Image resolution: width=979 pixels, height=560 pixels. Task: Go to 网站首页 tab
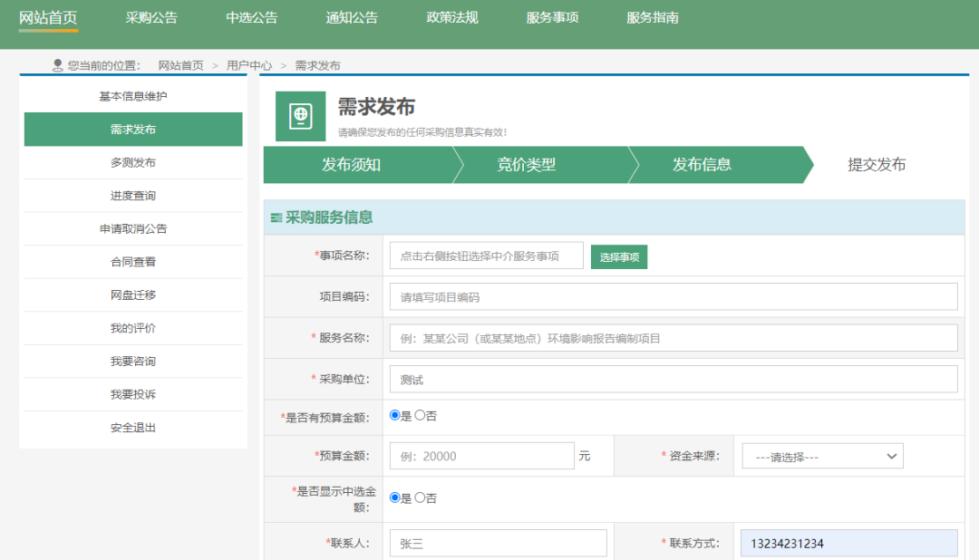(x=49, y=16)
